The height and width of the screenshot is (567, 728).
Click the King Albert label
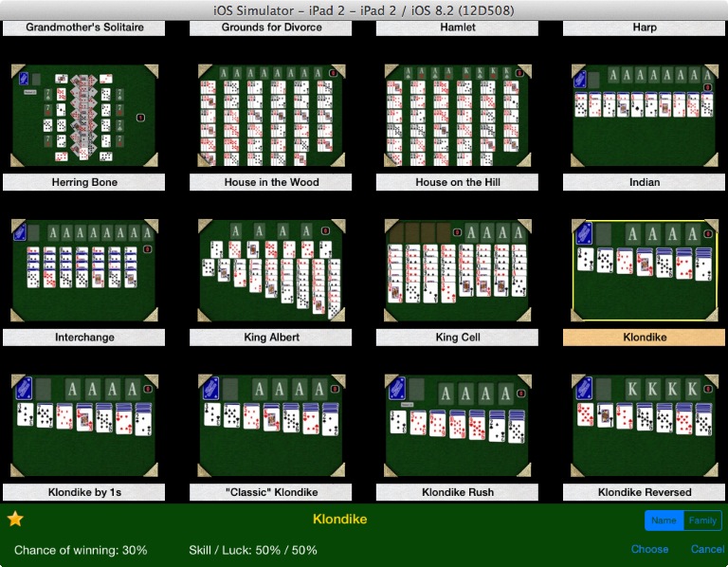(271, 338)
